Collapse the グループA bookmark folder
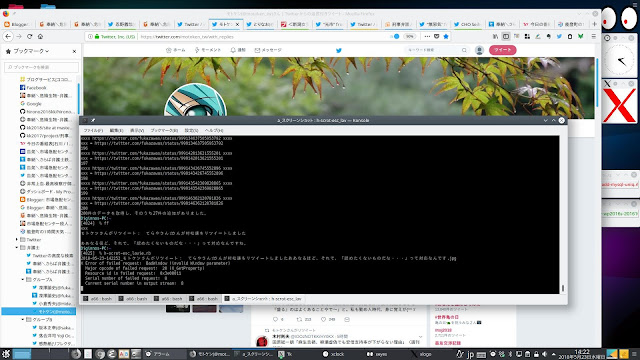Viewport: 640px width, 360px height. 23,280
